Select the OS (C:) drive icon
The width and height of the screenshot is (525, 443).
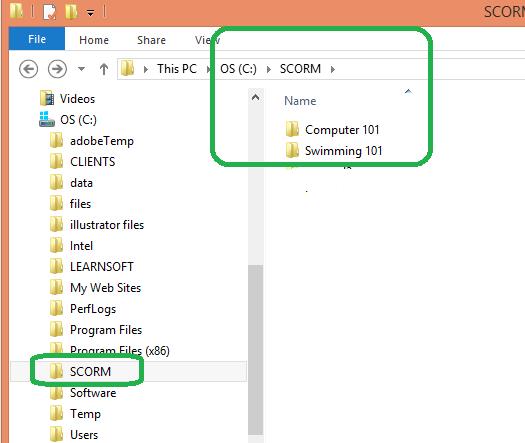pos(47,120)
